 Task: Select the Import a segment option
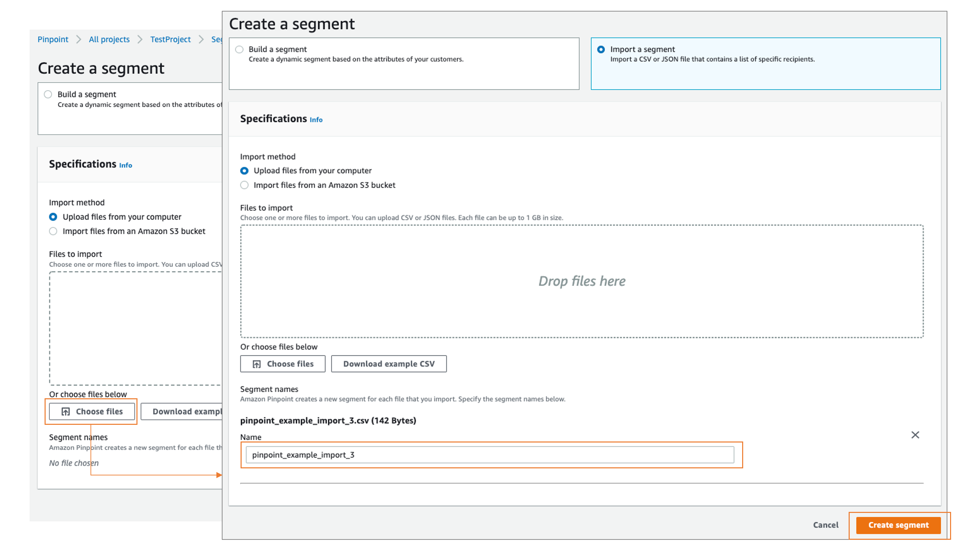tap(601, 49)
